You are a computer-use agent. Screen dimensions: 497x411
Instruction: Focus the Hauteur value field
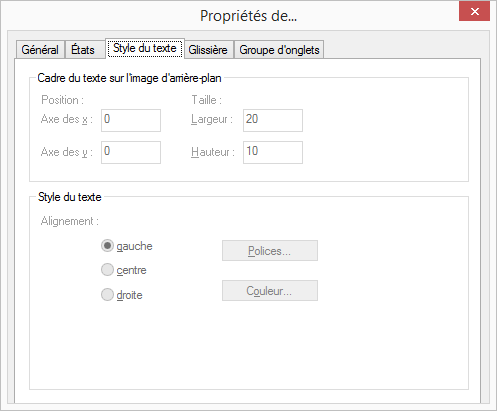click(x=273, y=152)
